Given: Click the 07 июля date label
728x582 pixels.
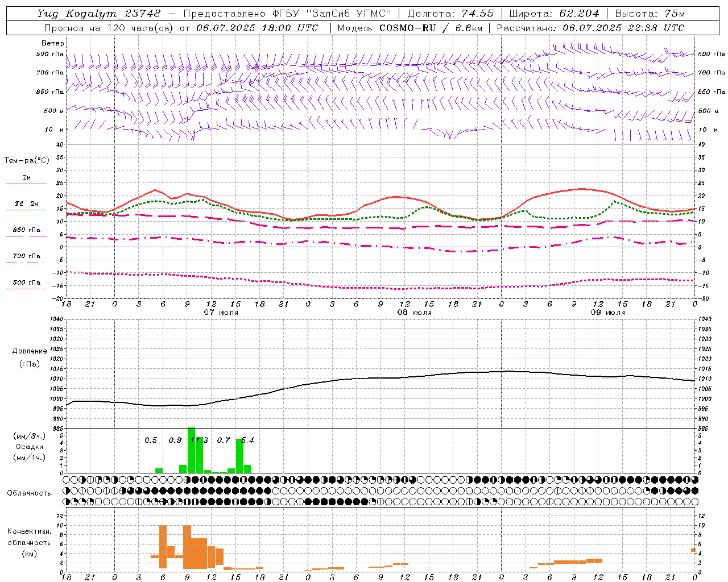Looking at the screenshot, I should click(x=221, y=313).
